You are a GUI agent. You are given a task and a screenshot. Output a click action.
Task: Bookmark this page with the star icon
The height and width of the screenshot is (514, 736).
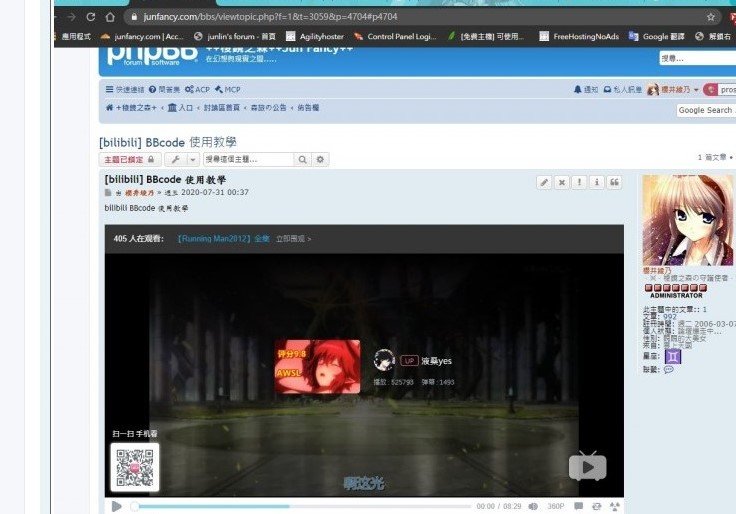tap(711, 17)
